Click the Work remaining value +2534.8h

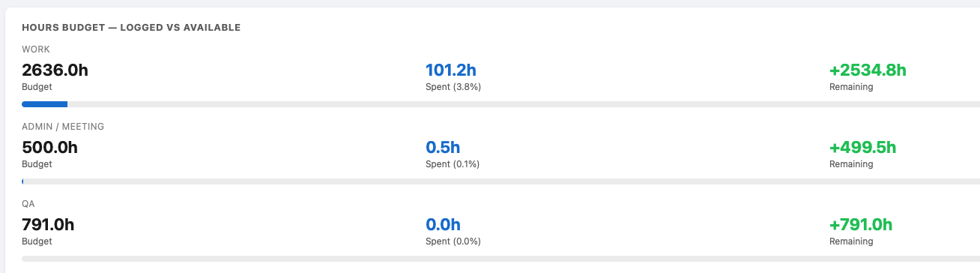[x=868, y=70]
